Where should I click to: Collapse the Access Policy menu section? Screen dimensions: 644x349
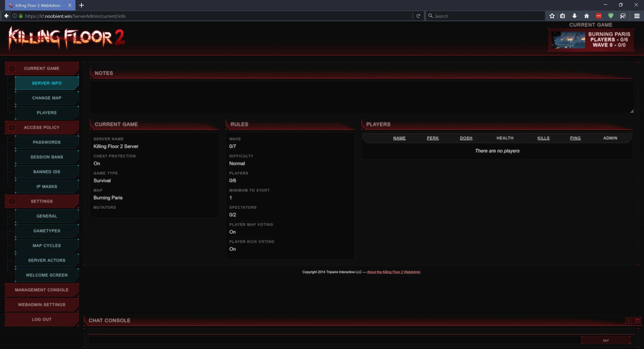[12, 127]
